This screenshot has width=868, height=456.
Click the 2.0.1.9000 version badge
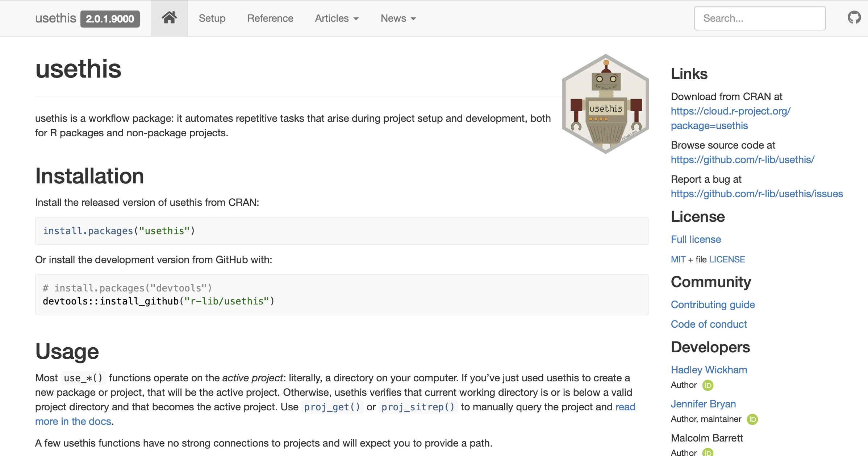tap(110, 19)
